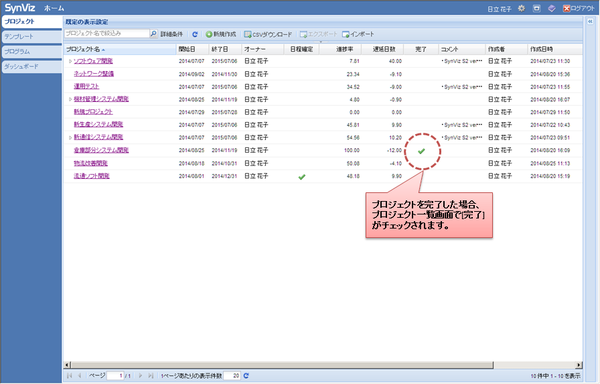This screenshot has width=600, height=384.
Task: Toggle 日程確定 checkmark for 流通ソフト開発 row
Action: 302,177
